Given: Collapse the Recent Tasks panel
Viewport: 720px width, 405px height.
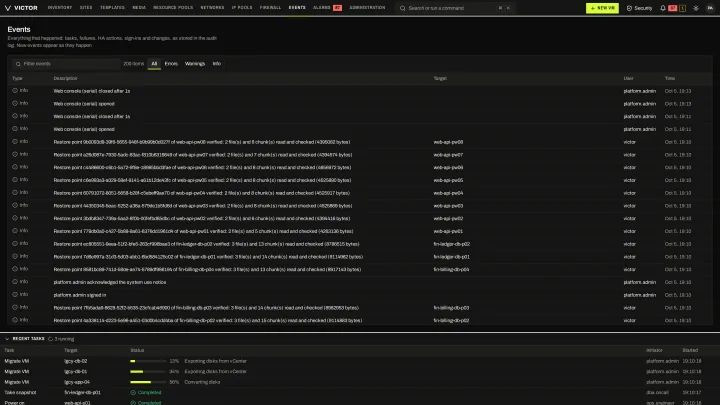Looking at the screenshot, I should click(7, 339).
